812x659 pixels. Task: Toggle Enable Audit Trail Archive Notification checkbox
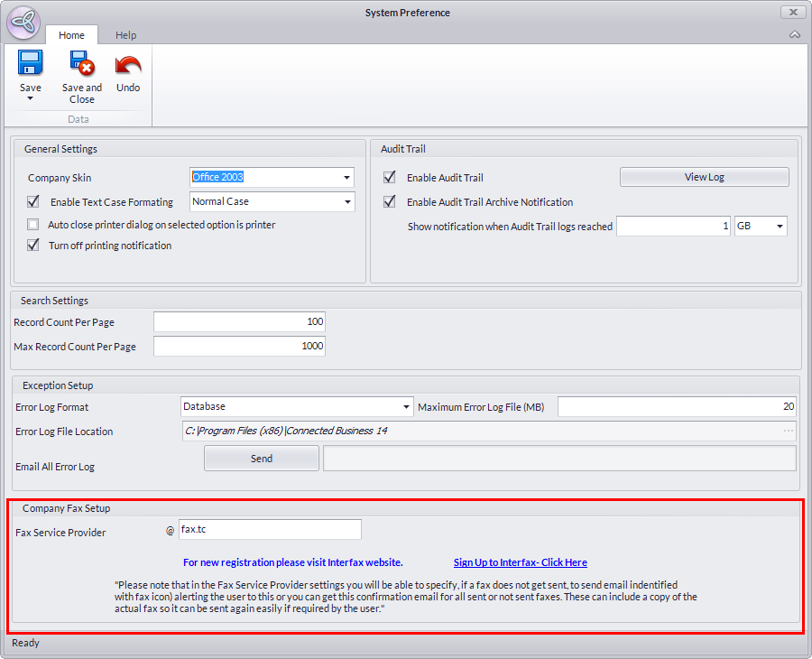point(390,202)
